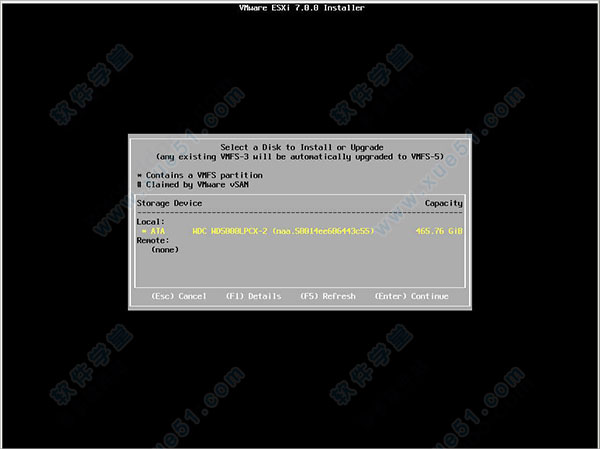The width and height of the screenshot is (600, 449).
Task: Click the (none) entry under Remote
Action: pyautogui.click(x=165, y=250)
